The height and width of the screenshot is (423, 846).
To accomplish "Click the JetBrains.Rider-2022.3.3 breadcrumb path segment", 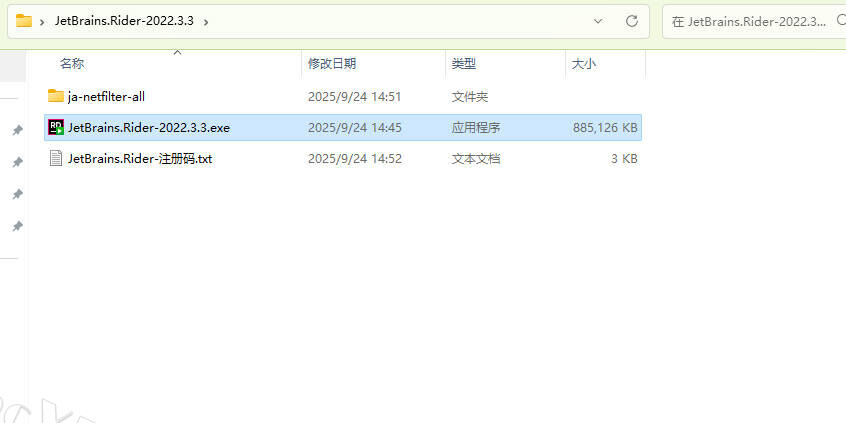I will point(123,21).
